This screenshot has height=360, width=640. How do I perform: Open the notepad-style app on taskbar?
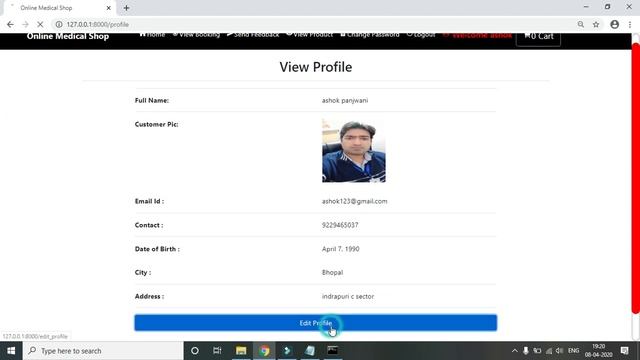click(310, 351)
